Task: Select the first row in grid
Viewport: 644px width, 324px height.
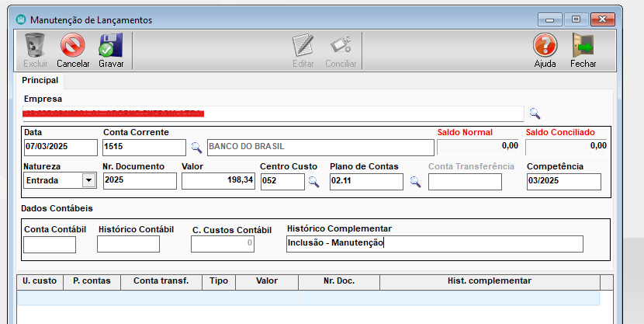Action: 307,297
